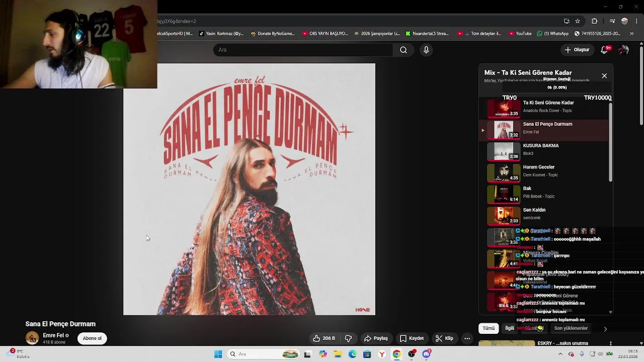
Task: Click the page vertical scrollbar
Action: click(641, 85)
